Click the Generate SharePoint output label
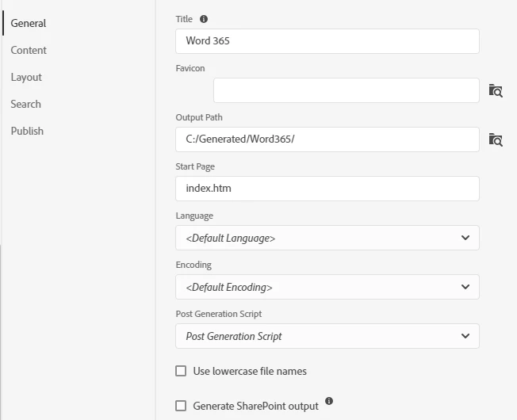 pyautogui.click(x=255, y=406)
